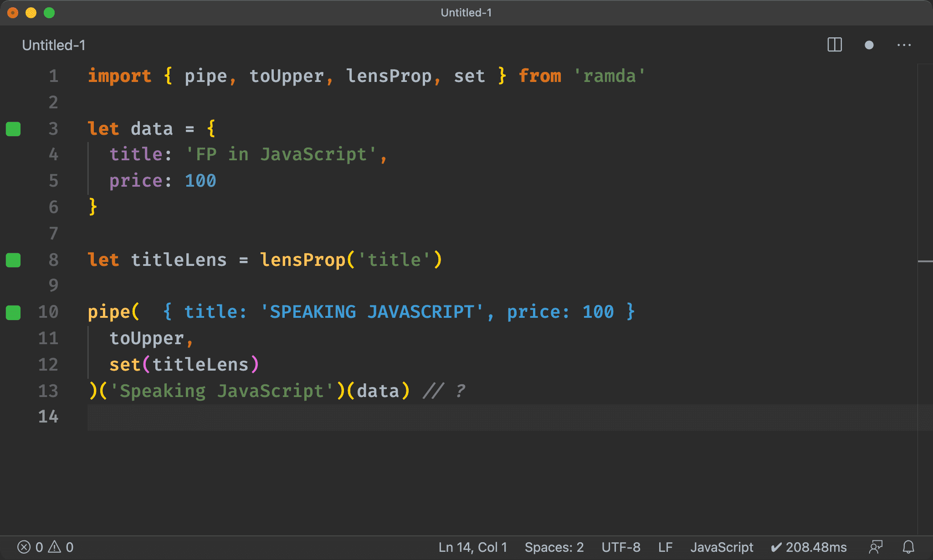Click Ln 14, Col 1 position indicator
Screen dimensions: 933x560
472,547
